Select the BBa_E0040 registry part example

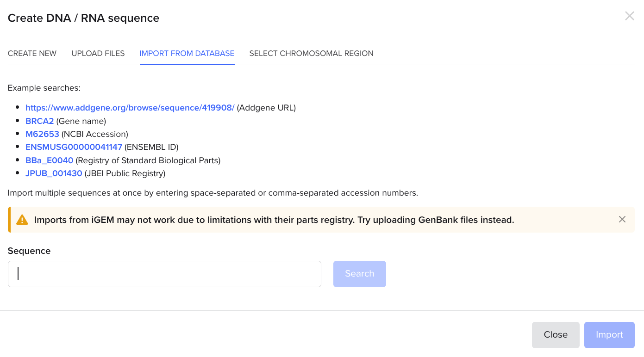pyautogui.click(x=49, y=160)
